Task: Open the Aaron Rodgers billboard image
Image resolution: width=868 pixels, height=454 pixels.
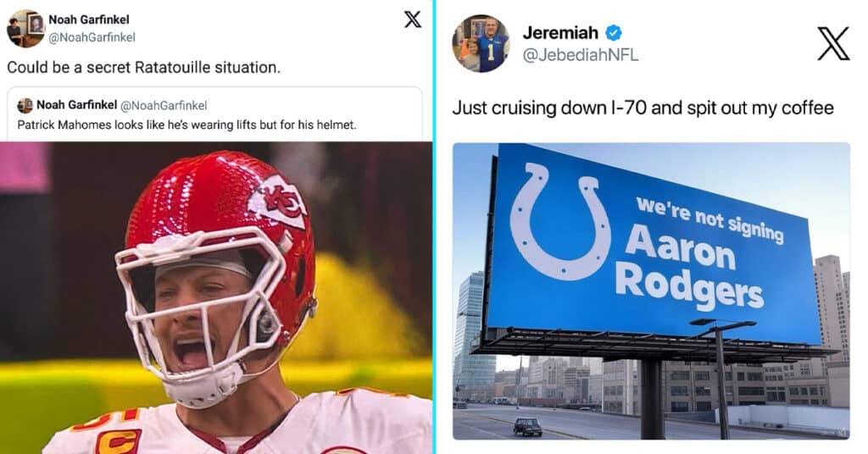Action: [x=651, y=291]
